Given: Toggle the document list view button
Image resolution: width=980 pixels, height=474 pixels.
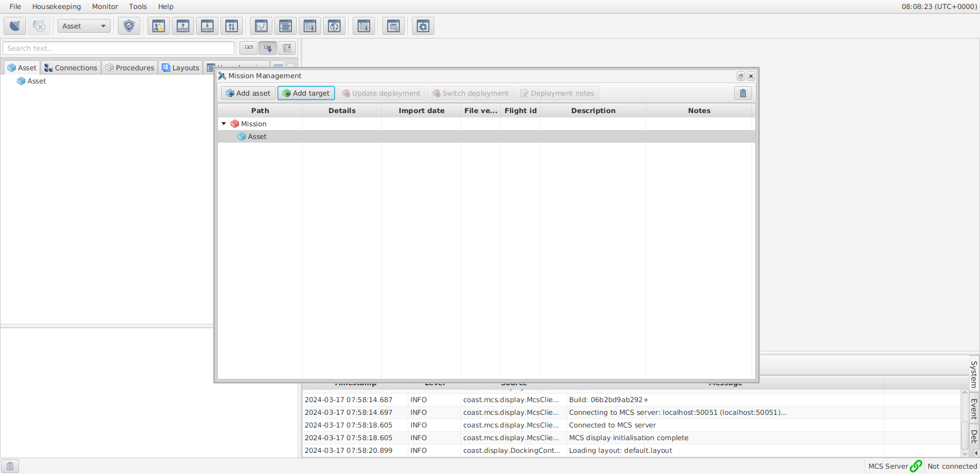Looking at the screenshot, I should [x=287, y=48].
